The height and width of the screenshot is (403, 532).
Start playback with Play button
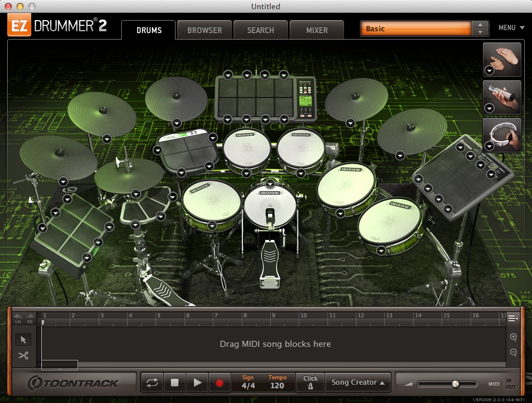click(197, 383)
